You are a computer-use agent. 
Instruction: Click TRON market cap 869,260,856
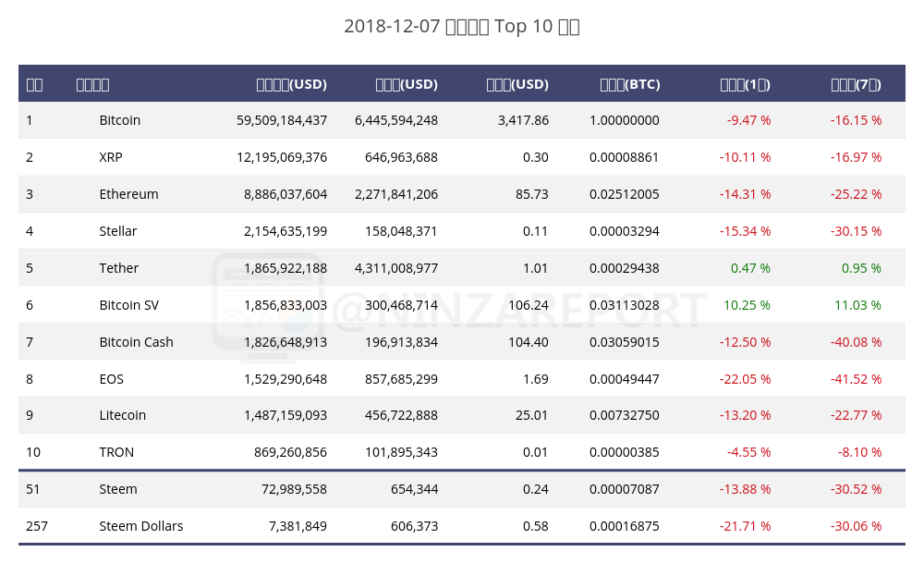click(290, 452)
